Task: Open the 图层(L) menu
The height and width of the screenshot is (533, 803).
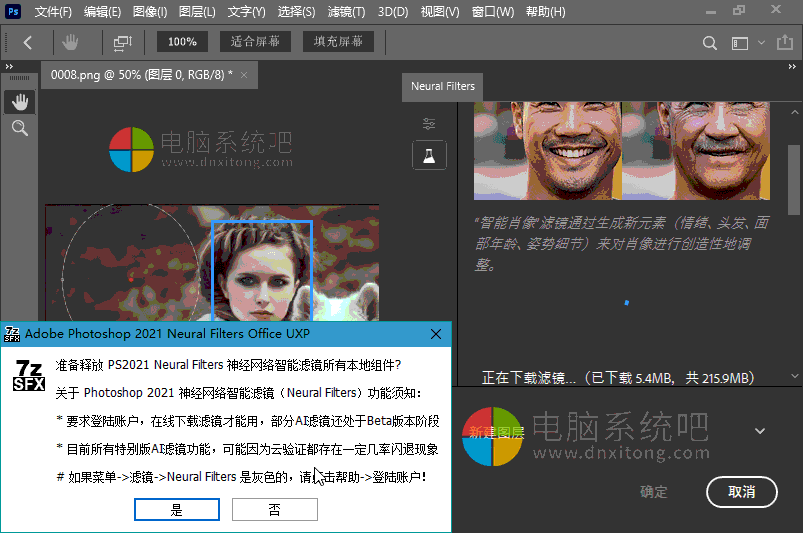Action: (196, 12)
